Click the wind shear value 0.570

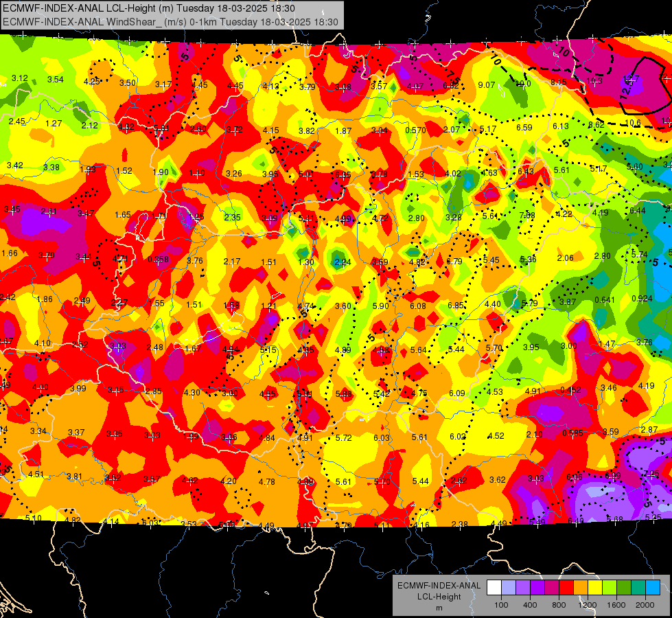pyautogui.click(x=416, y=130)
